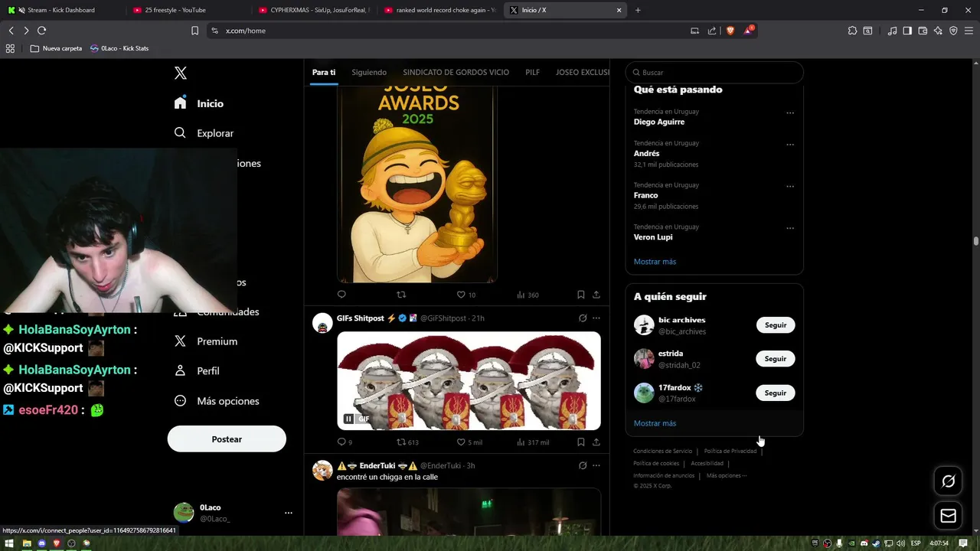Click the Postear button

click(x=227, y=439)
